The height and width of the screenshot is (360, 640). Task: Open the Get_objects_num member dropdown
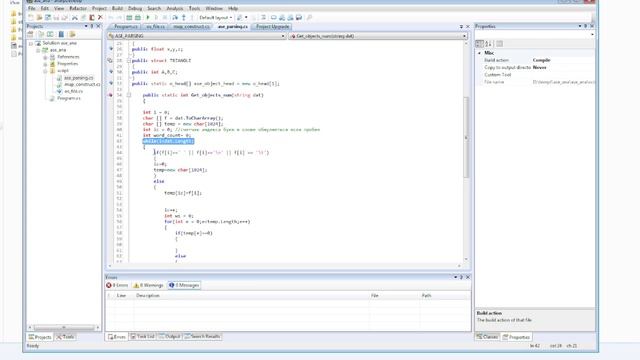click(378, 36)
